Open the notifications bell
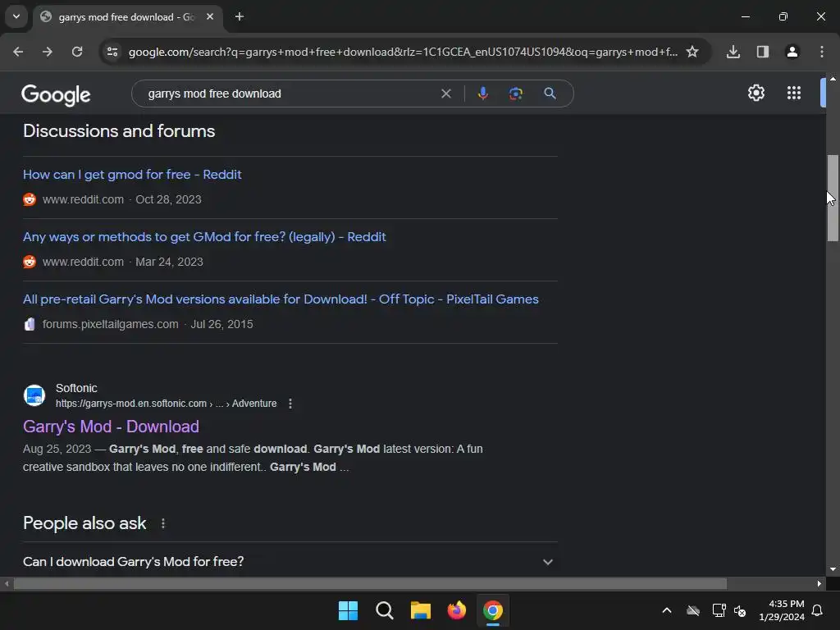 [x=818, y=610]
